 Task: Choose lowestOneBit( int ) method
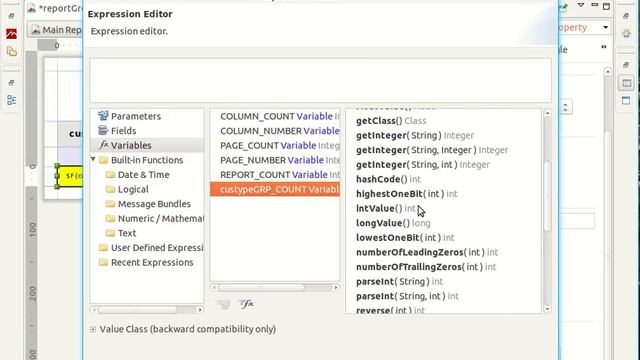click(x=405, y=238)
